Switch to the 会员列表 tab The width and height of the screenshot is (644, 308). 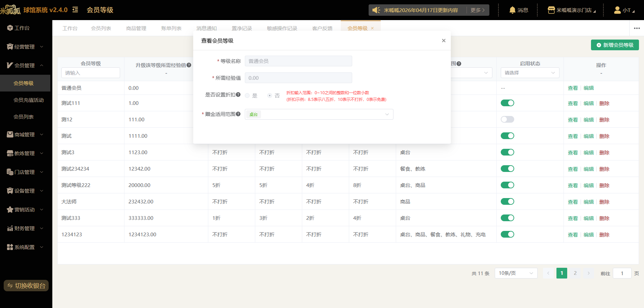point(101,28)
